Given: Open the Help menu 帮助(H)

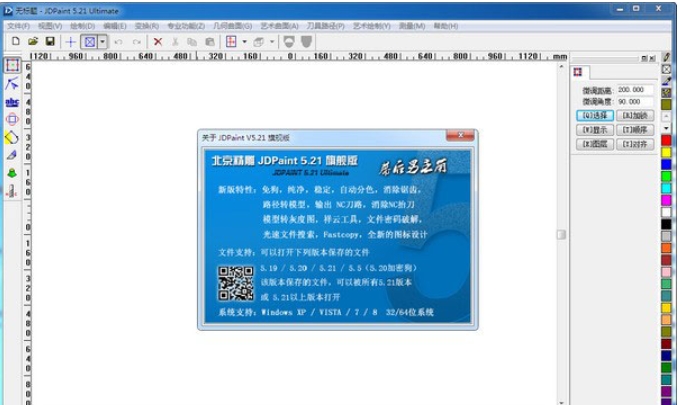Looking at the screenshot, I should point(446,26).
